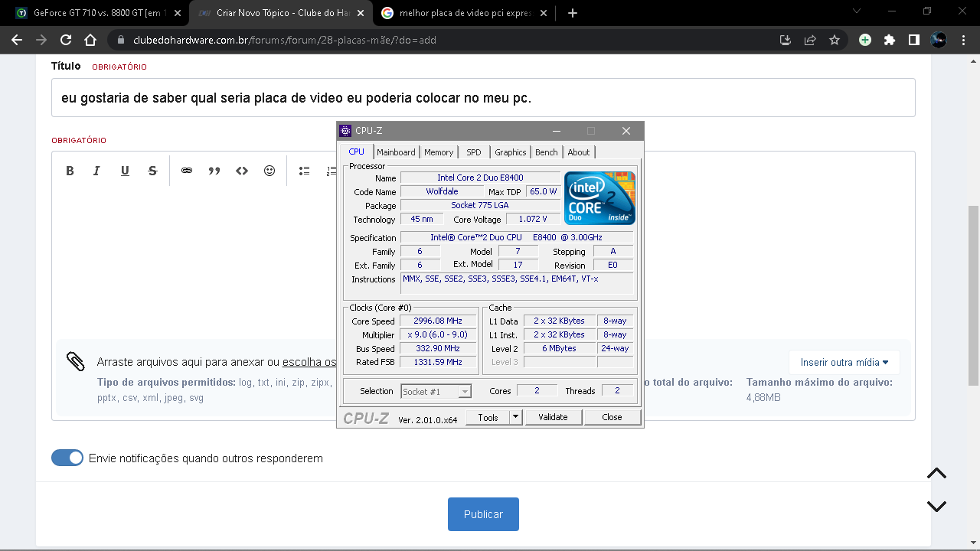The image size is (980, 551).
Task: Click the Publicar button
Action: pos(483,514)
